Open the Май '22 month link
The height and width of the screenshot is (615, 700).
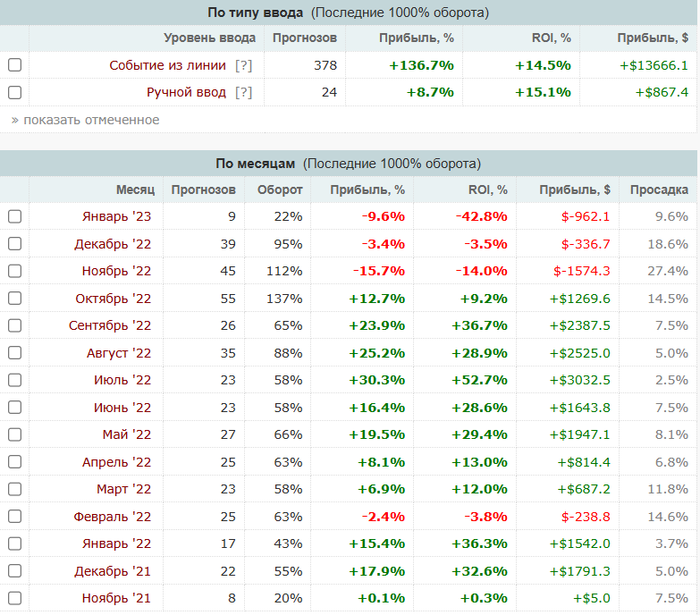127,434
